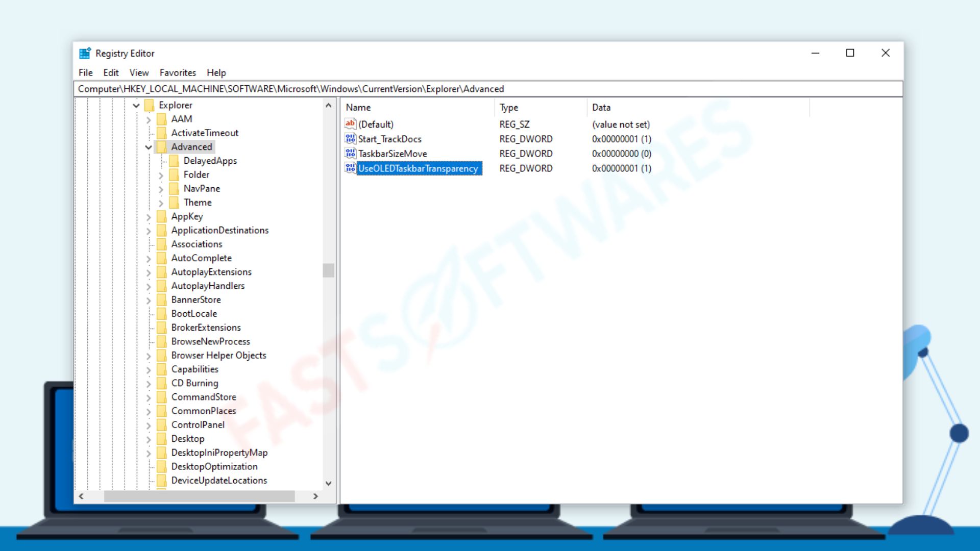Open the View menu
The width and height of the screenshot is (980, 551).
[x=139, y=72]
